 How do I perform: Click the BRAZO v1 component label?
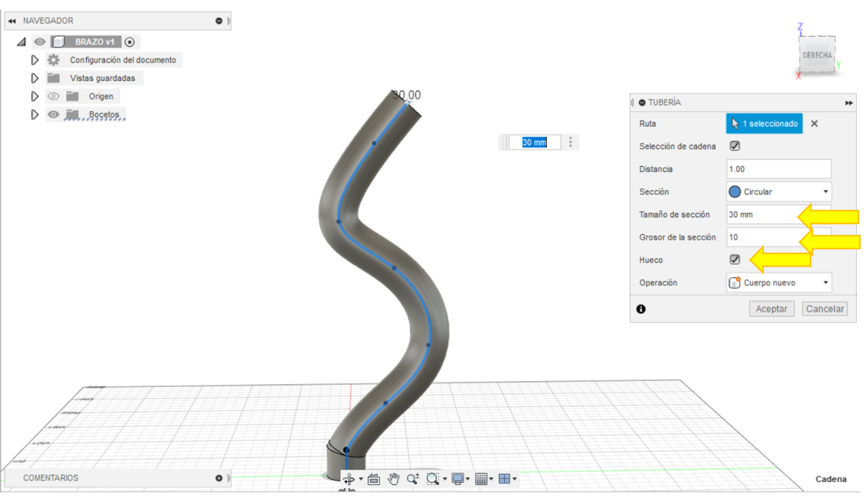(94, 42)
